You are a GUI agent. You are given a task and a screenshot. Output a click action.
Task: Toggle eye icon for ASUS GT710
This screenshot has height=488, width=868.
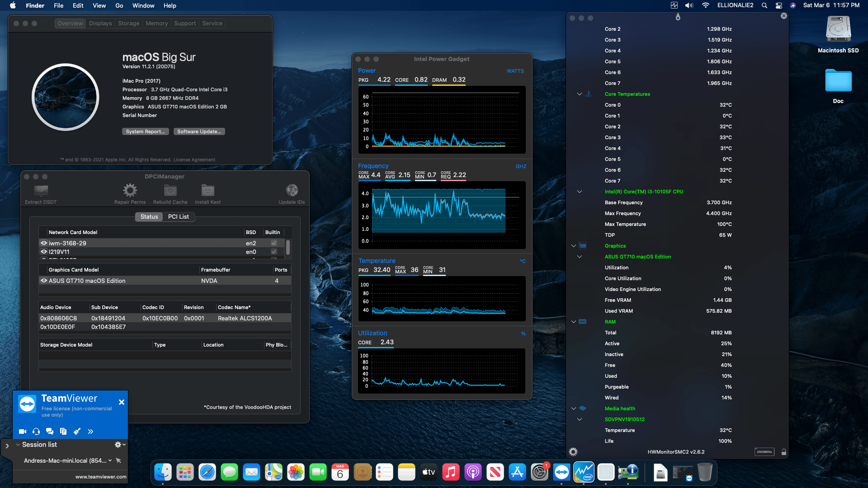[44, 281]
